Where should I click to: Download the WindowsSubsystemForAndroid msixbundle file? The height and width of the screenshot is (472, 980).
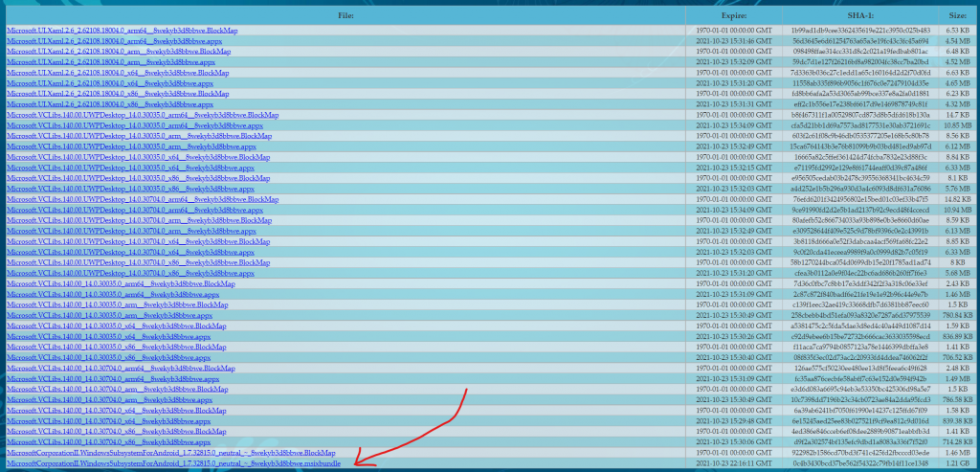[172, 463]
